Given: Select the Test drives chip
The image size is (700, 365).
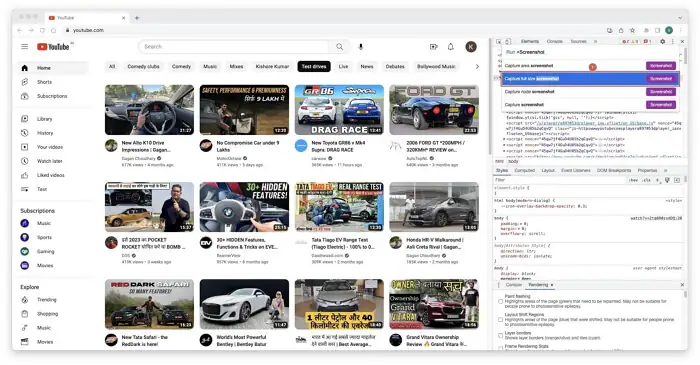Looking at the screenshot, I should point(314,66).
